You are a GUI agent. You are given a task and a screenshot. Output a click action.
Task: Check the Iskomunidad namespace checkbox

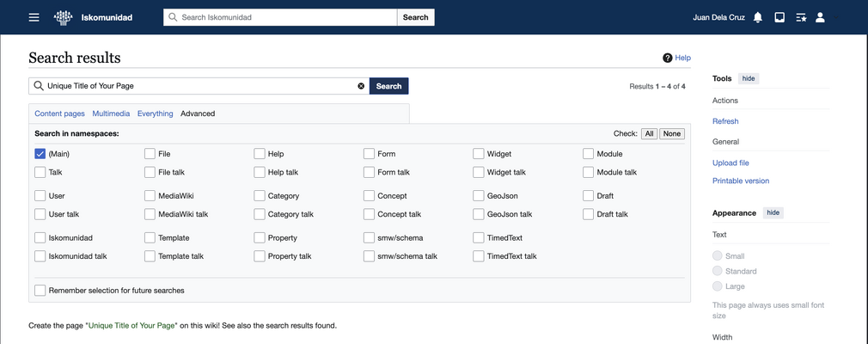point(40,237)
